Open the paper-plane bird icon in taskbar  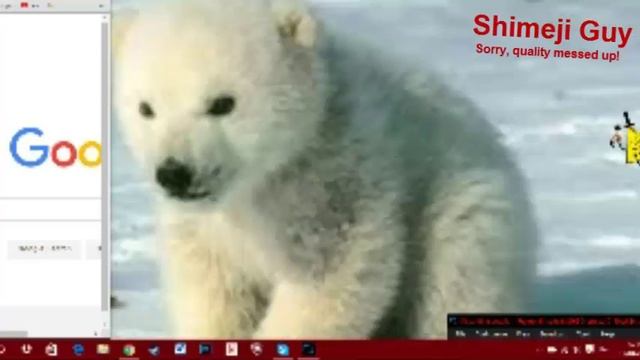coord(154,350)
